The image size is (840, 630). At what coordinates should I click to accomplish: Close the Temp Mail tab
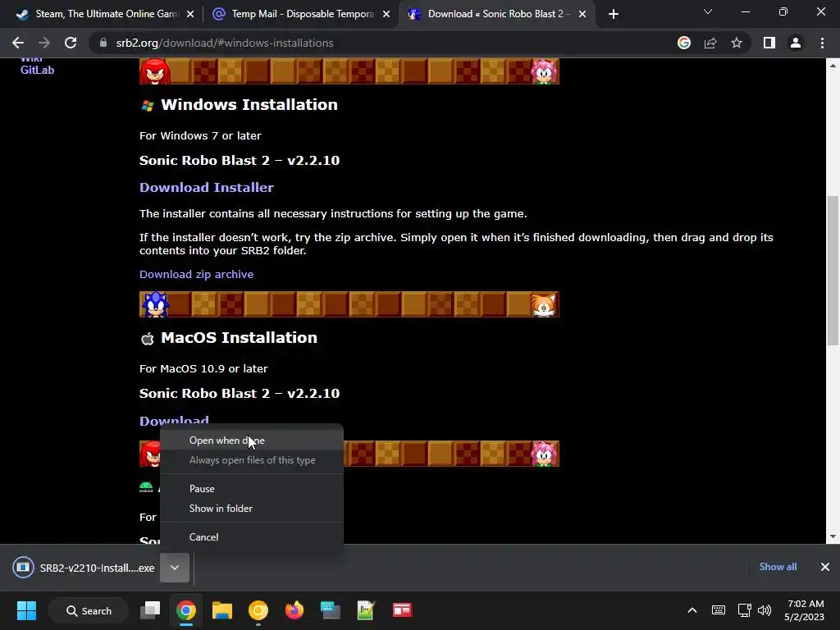pyautogui.click(x=386, y=14)
